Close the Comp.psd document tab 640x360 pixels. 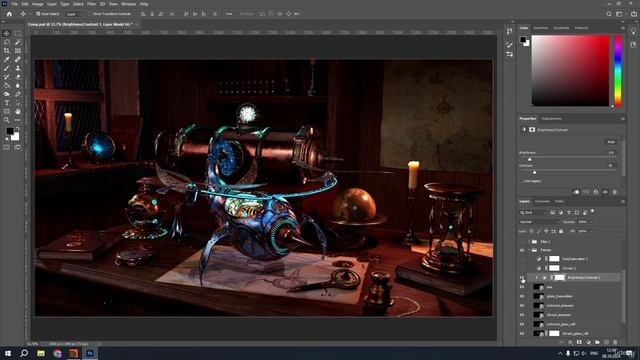(x=137, y=24)
